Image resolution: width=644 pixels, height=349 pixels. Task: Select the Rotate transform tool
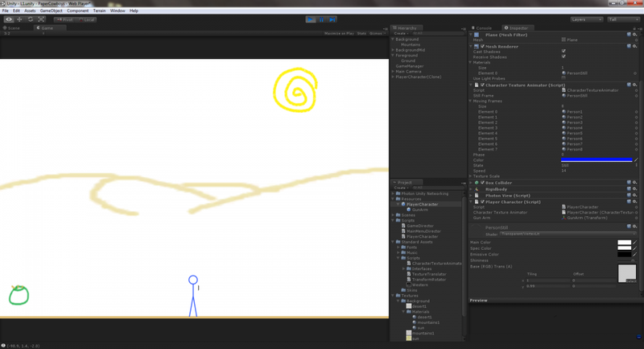(31, 19)
